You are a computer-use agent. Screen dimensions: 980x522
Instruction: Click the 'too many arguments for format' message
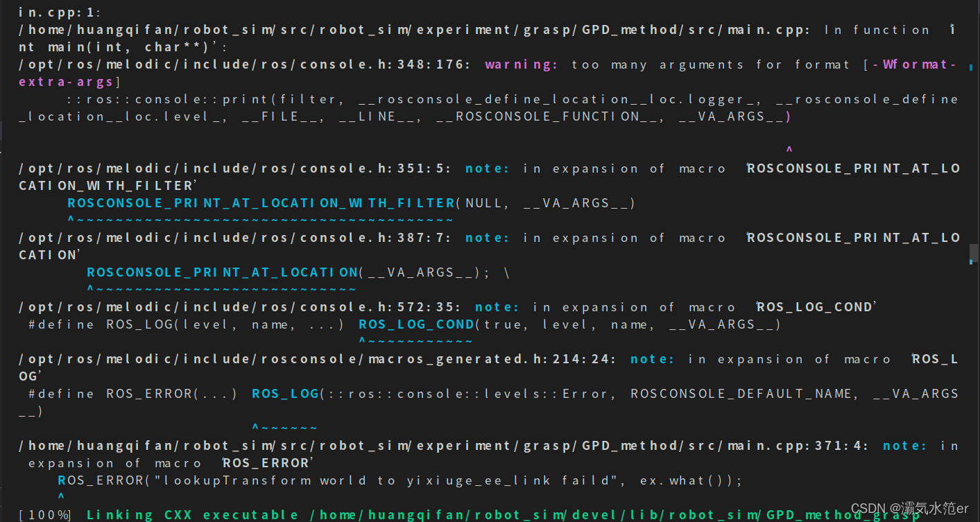[x=711, y=64]
